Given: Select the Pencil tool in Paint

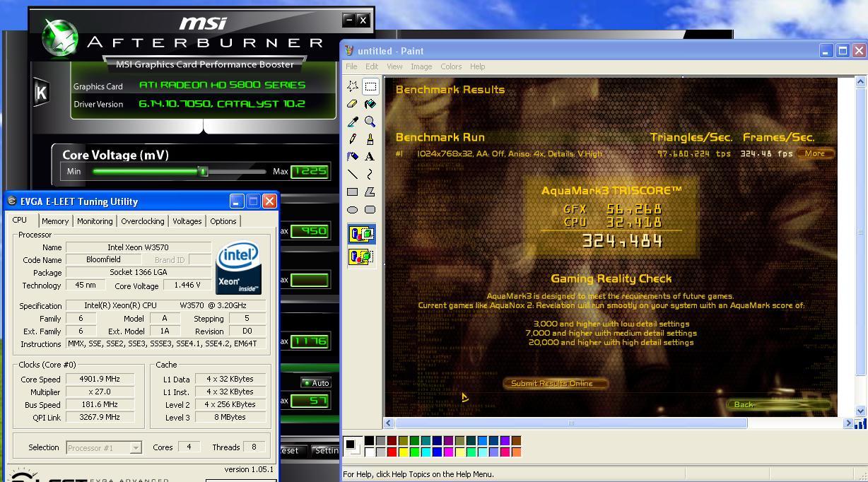Looking at the screenshot, I should [353, 139].
